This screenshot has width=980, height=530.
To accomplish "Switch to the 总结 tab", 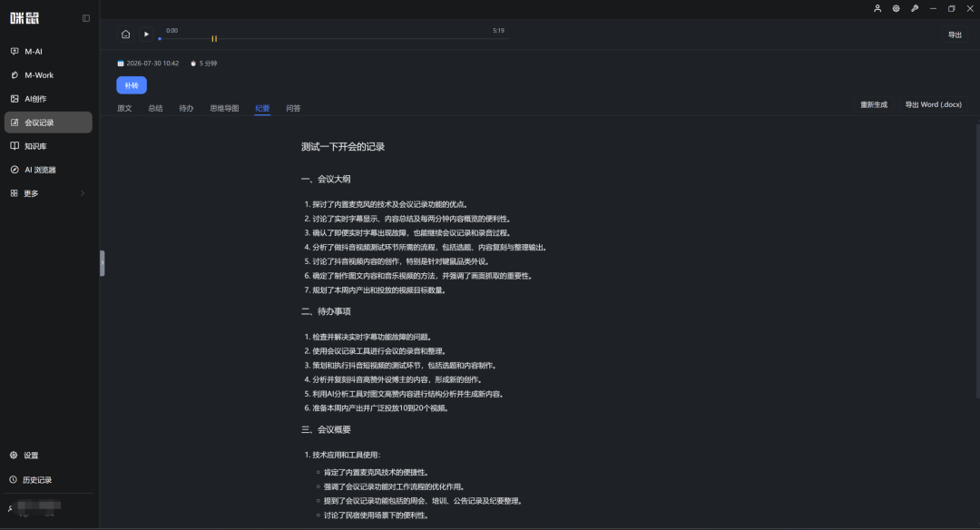I will (x=156, y=108).
